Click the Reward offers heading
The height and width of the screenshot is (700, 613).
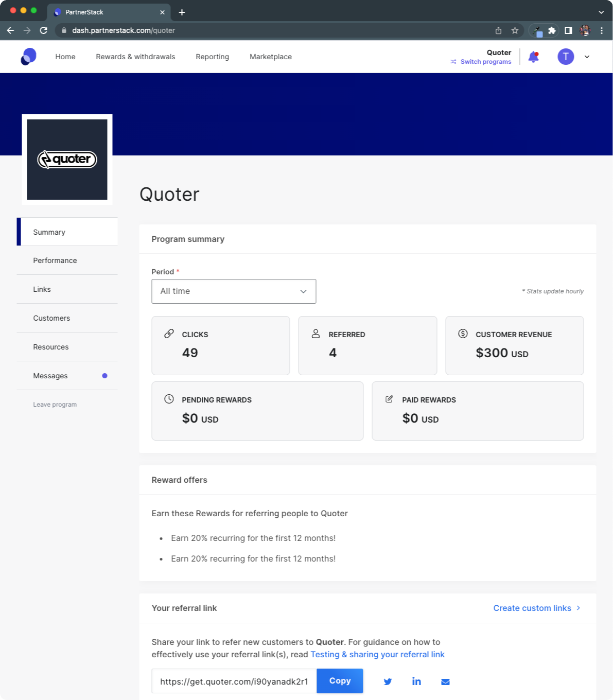179,480
